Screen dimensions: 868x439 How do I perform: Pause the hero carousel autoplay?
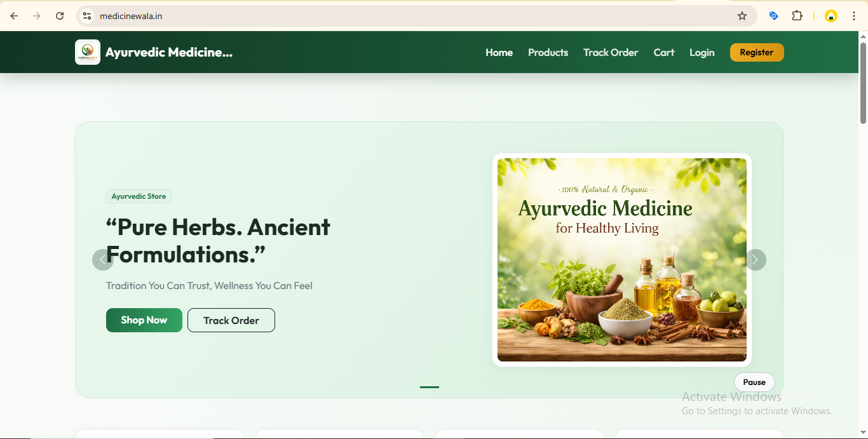[x=754, y=382]
